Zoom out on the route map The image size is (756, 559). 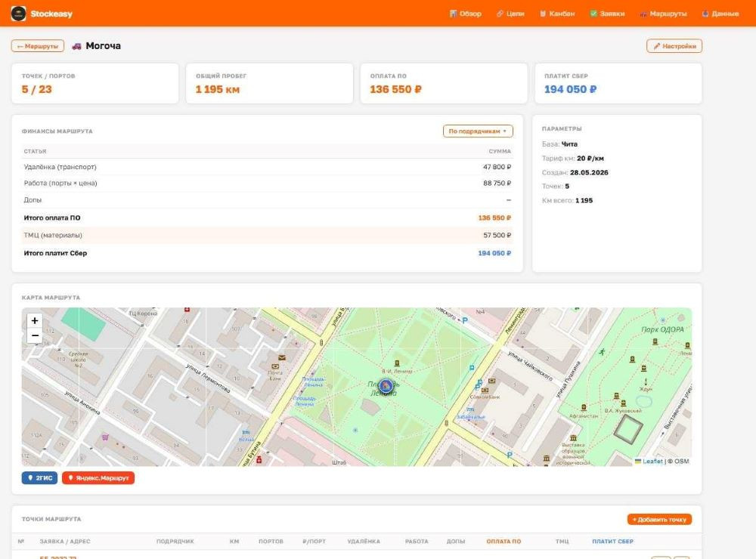[35, 335]
